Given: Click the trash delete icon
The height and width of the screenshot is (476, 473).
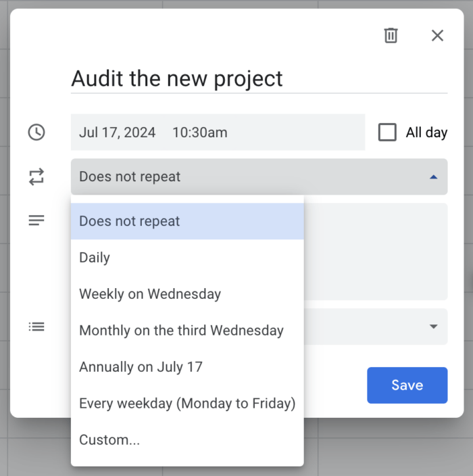Looking at the screenshot, I should 391,36.
